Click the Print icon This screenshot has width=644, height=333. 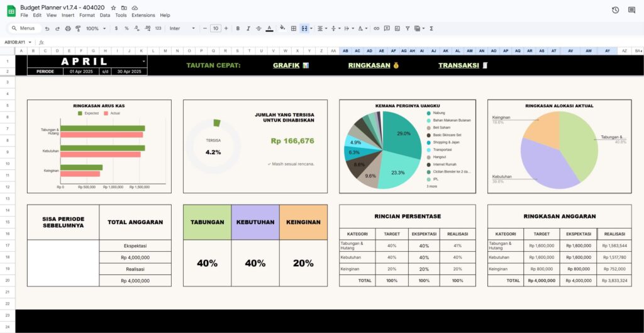coord(68,28)
